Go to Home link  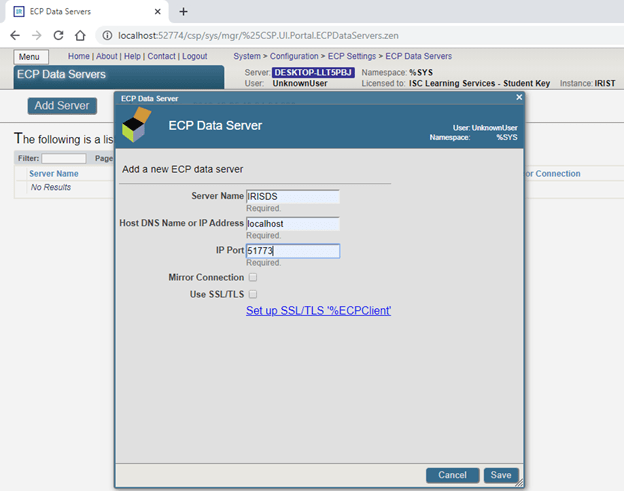coord(78,56)
